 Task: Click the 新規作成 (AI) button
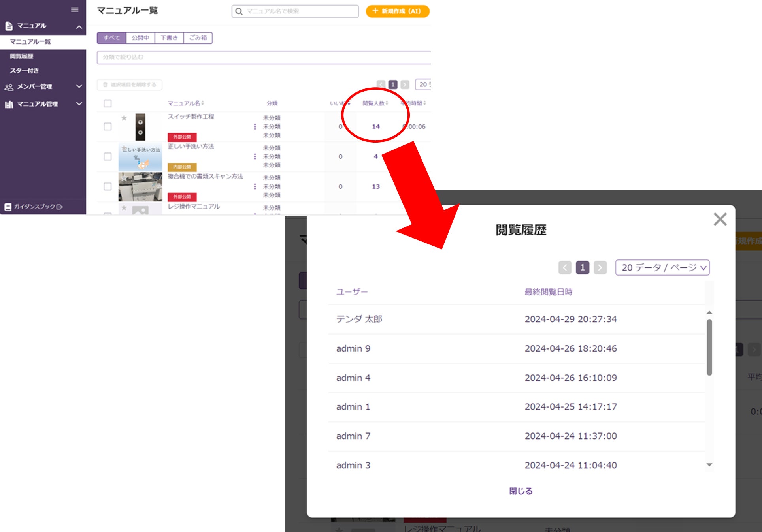click(397, 11)
